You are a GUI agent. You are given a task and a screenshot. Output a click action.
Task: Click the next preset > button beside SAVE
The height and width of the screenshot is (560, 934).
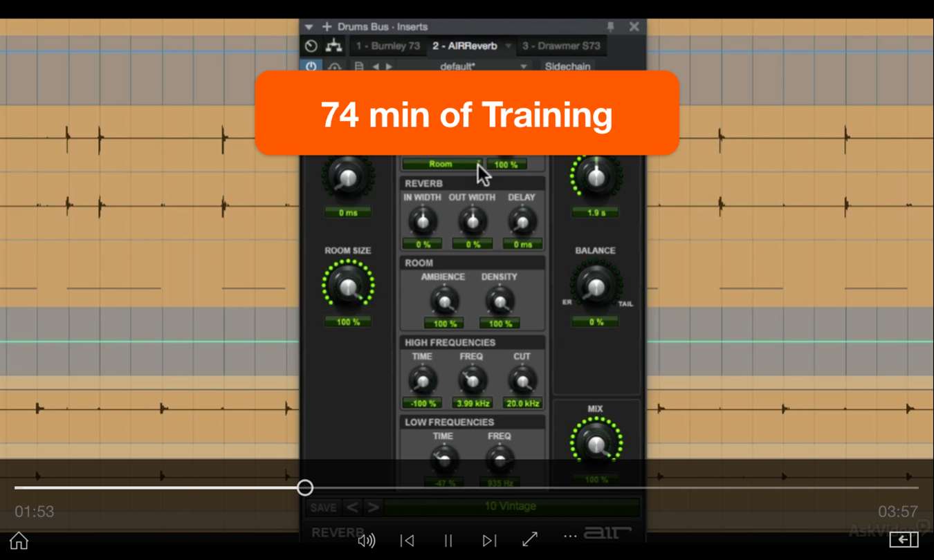point(373,507)
